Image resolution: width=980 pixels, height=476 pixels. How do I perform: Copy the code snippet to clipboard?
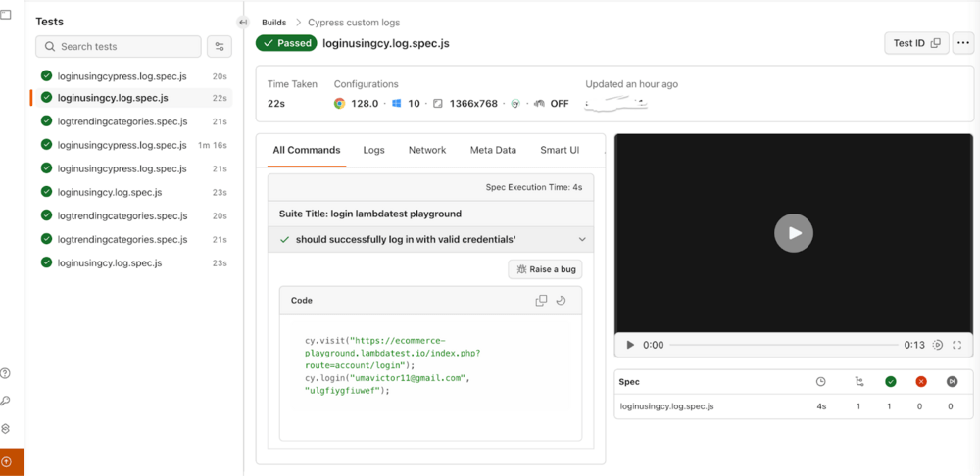(541, 301)
